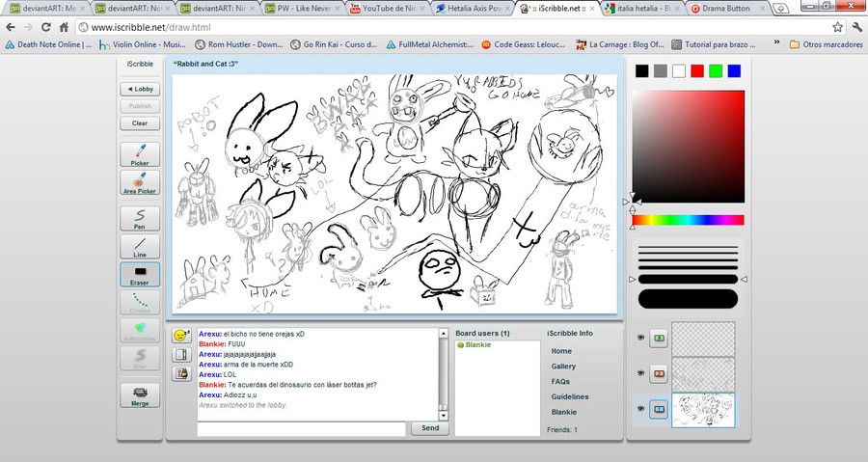The image size is (868, 462).
Task: Open the Otros marcadores bookmarks folder
Action: click(x=826, y=43)
